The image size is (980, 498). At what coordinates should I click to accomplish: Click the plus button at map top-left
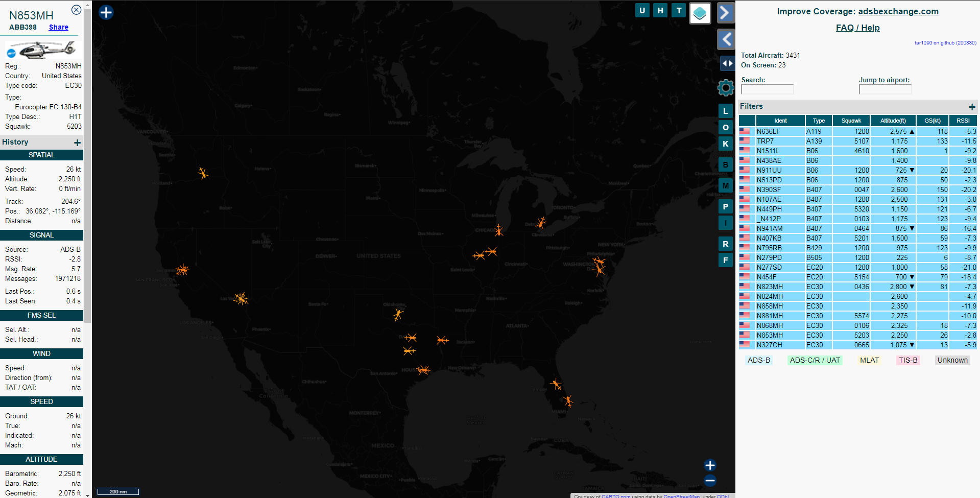[106, 12]
